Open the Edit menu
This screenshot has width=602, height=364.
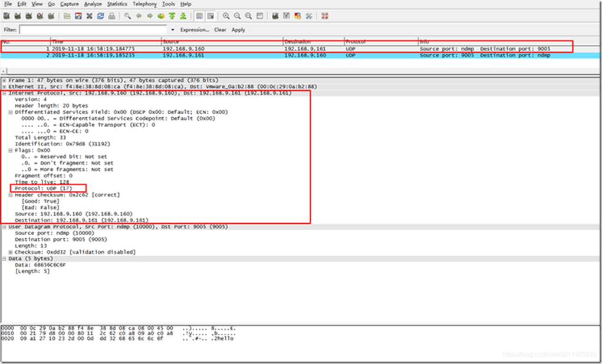22,4
